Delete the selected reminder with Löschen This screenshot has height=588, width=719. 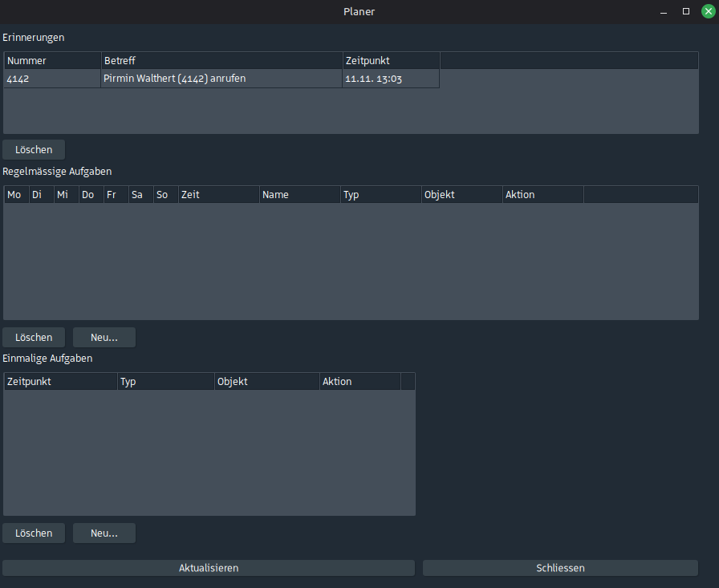(34, 150)
